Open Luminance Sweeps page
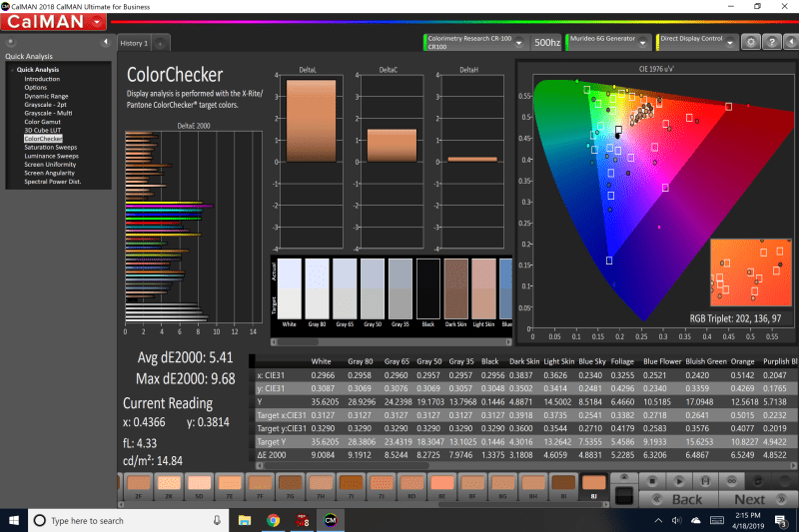The image size is (799, 532). click(52, 156)
